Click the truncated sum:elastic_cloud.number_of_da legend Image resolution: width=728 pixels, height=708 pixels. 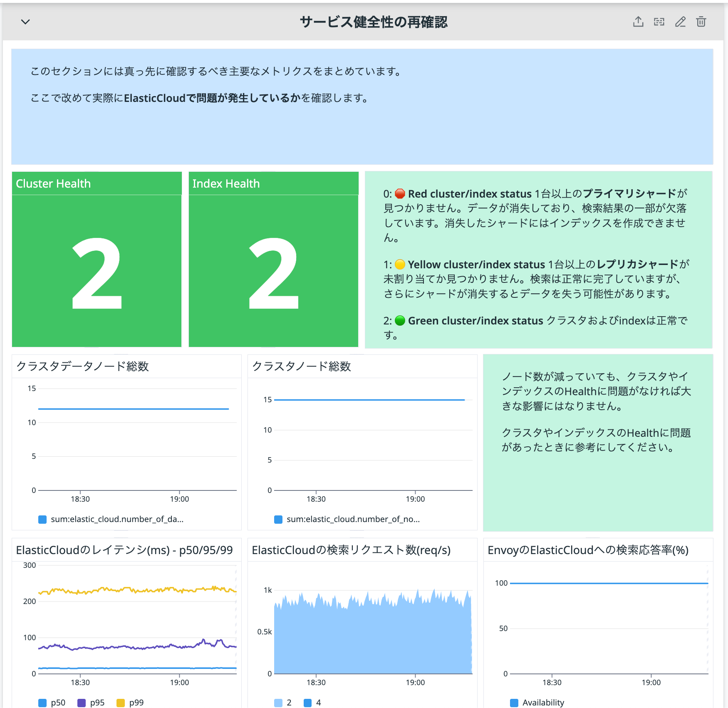[116, 519]
